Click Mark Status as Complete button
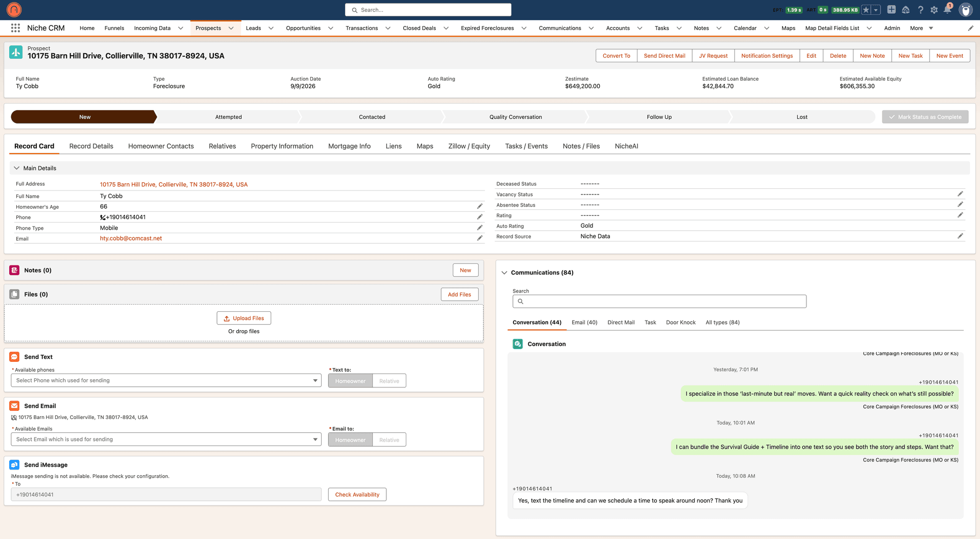 925,117
